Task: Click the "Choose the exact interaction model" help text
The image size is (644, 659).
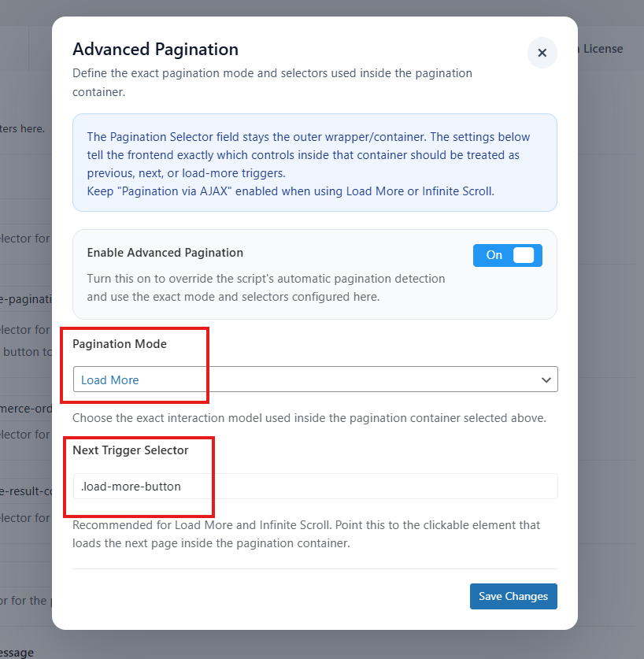Action: pos(309,418)
